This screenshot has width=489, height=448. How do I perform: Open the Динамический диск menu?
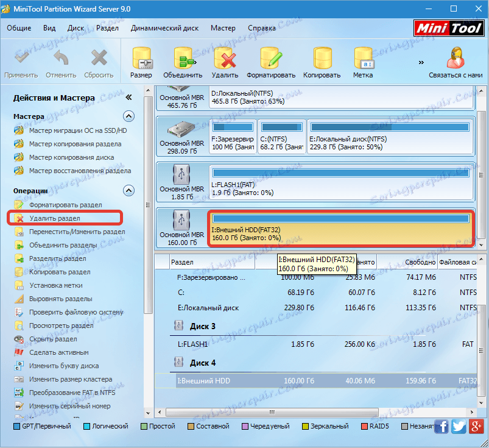(164, 28)
